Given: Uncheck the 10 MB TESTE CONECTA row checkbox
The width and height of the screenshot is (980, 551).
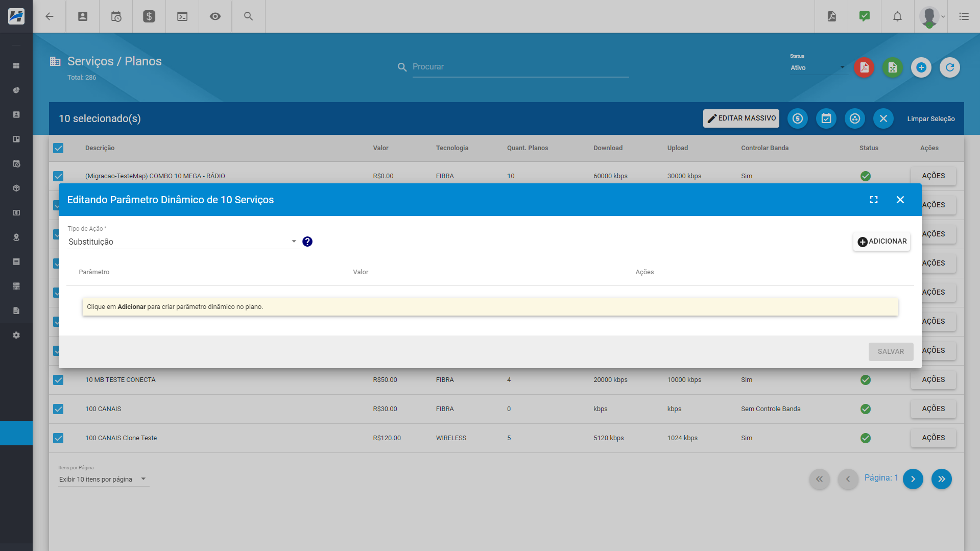Looking at the screenshot, I should 58,380.
